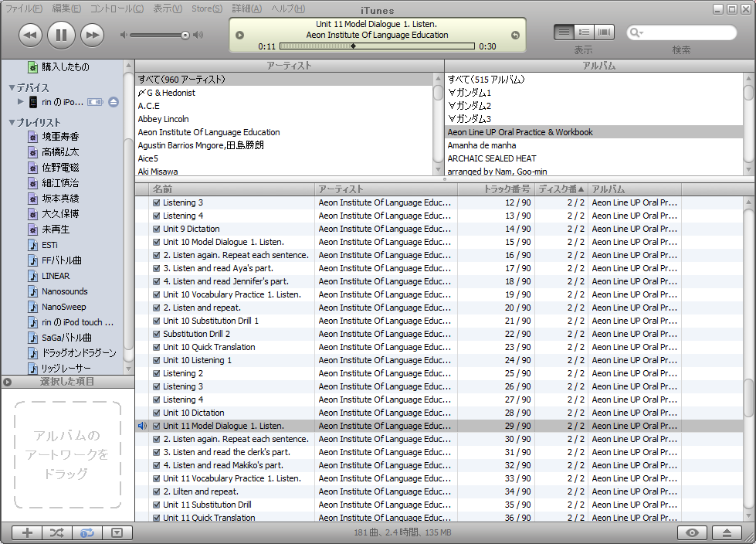The image size is (756, 544).
Task: Toggle repeat button at bottom
Action: [87, 532]
